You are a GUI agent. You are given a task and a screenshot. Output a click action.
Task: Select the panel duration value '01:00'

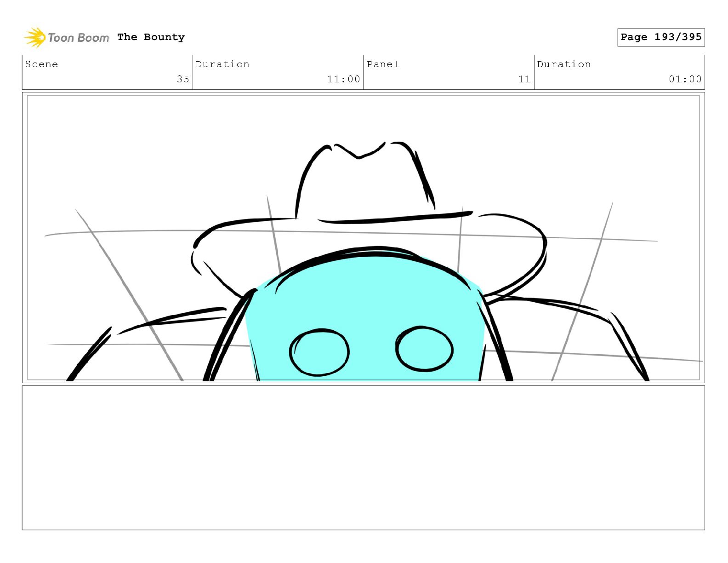pos(685,79)
